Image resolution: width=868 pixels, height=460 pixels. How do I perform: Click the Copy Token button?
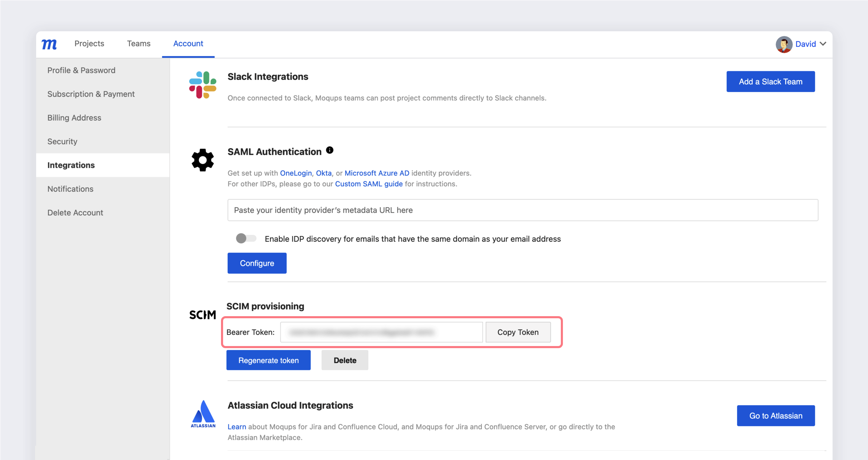coord(518,332)
